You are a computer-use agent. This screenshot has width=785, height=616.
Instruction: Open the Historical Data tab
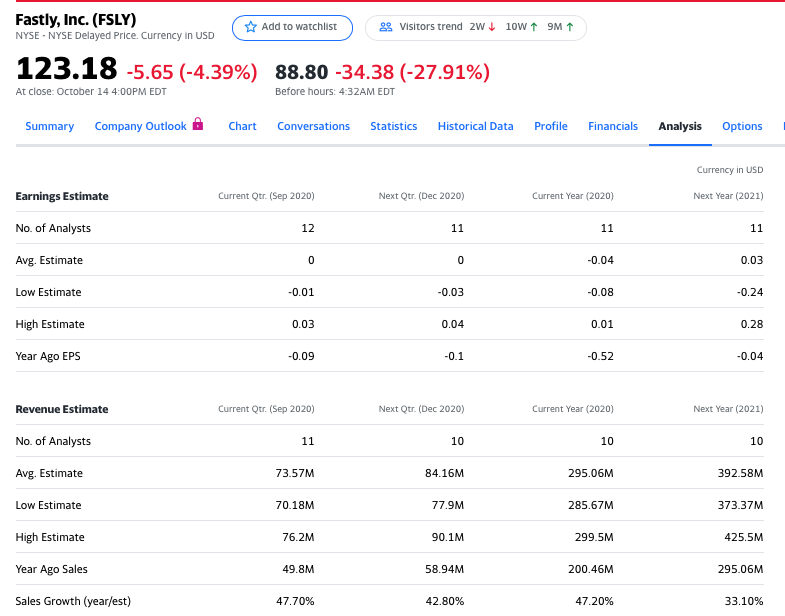coord(476,126)
